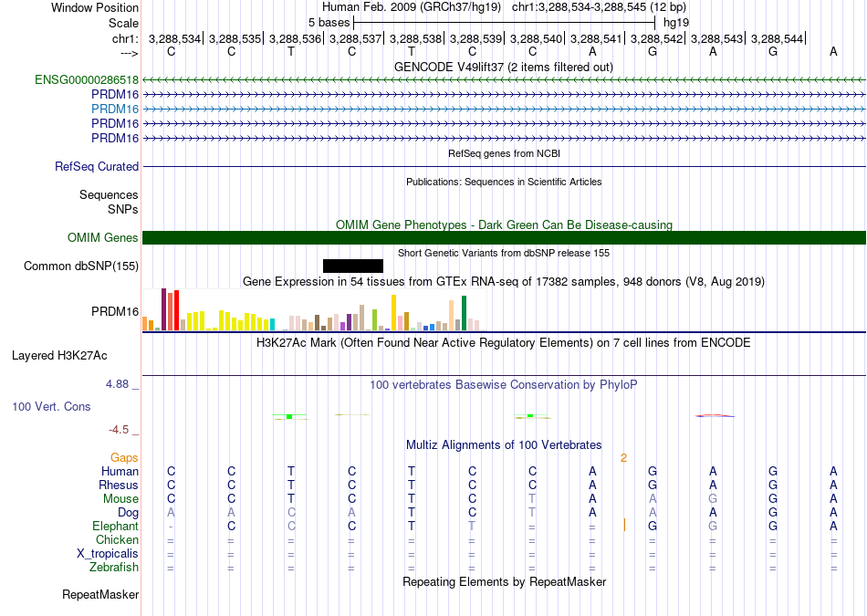This screenshot has height=616, width=867.
Task: Click the '5 bases' scale bar label
Action: (329, 23)
